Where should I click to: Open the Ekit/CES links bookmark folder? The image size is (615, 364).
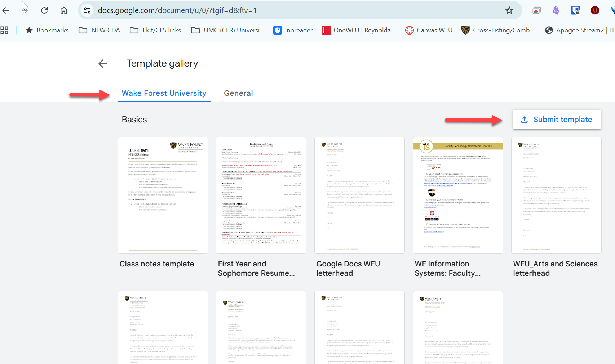[x=155, y=30]
